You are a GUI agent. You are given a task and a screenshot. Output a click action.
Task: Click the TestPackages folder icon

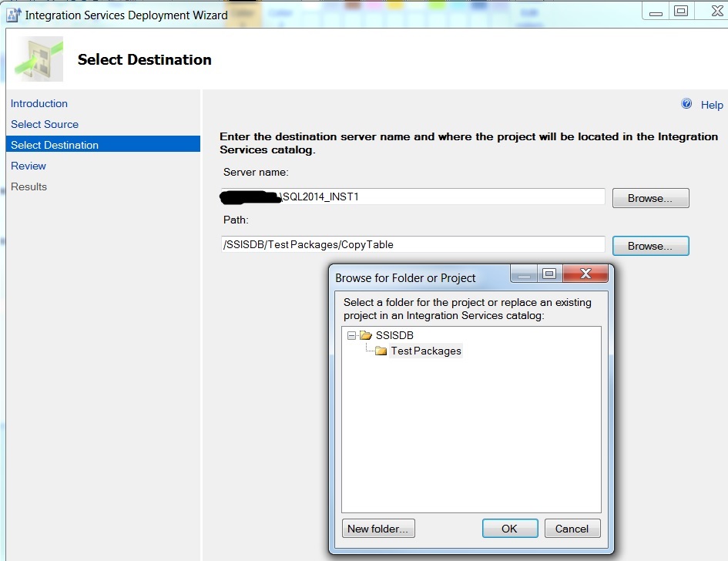pyautogui.click(x=381, y=351)
